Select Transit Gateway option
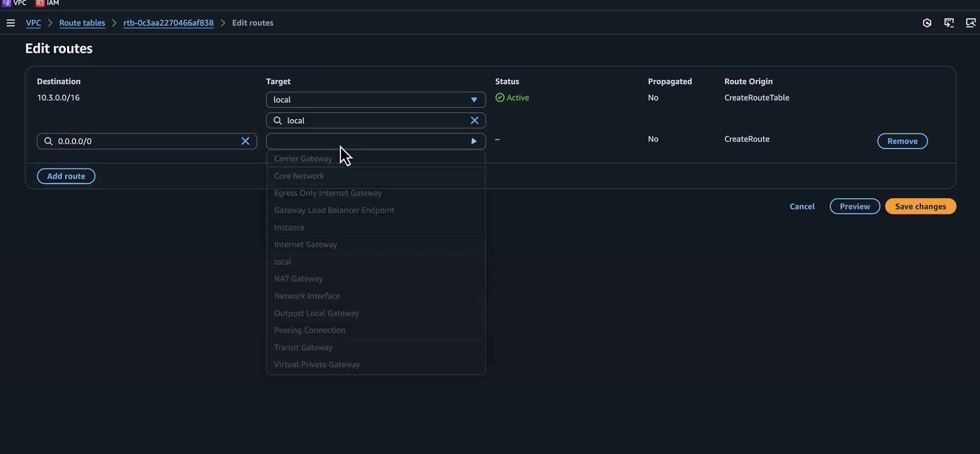Screen dimensions: 980x454 click(303, 347)
